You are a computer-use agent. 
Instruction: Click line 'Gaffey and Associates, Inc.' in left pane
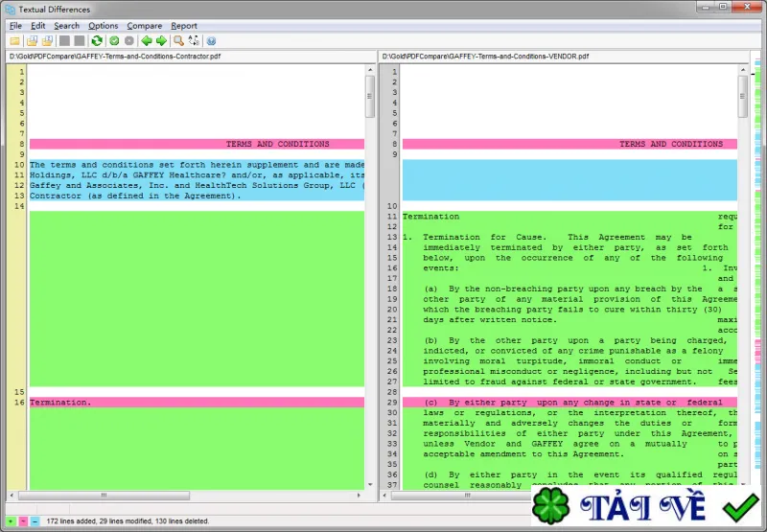197,185
